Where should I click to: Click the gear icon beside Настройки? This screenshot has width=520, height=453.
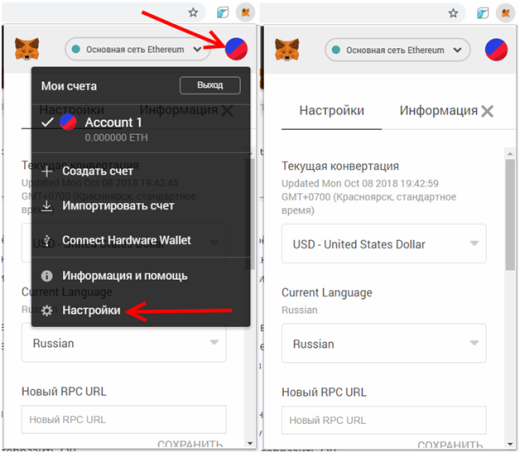[x=47, y=311]
